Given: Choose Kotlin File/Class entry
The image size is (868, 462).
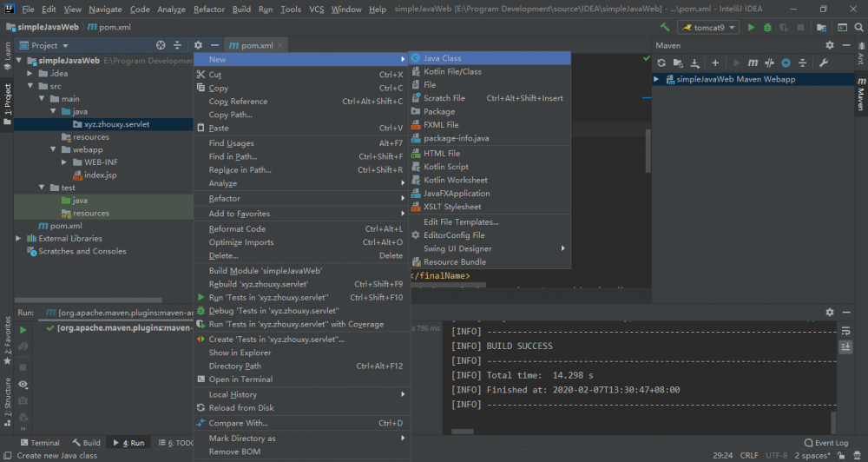Looking at the screenshot, I should [x=490, y=71].
